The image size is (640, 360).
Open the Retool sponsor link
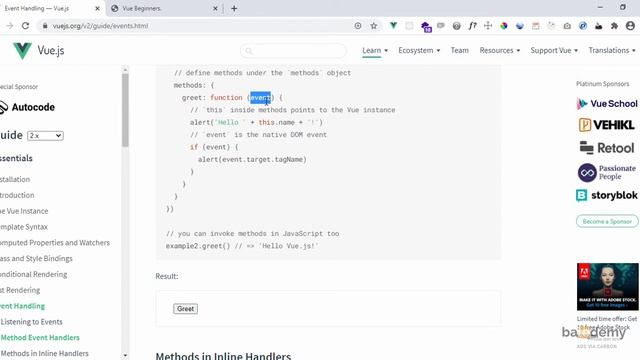point(607,148)
